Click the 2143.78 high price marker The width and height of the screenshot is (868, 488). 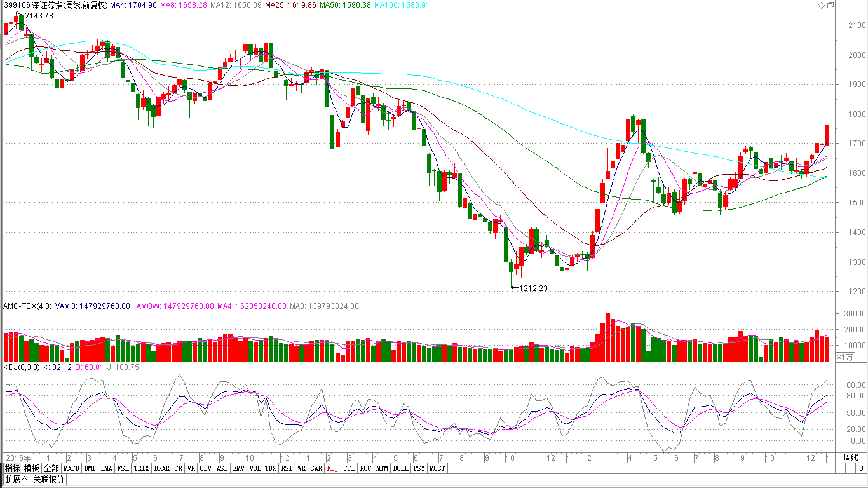click(x=39, y=15)
